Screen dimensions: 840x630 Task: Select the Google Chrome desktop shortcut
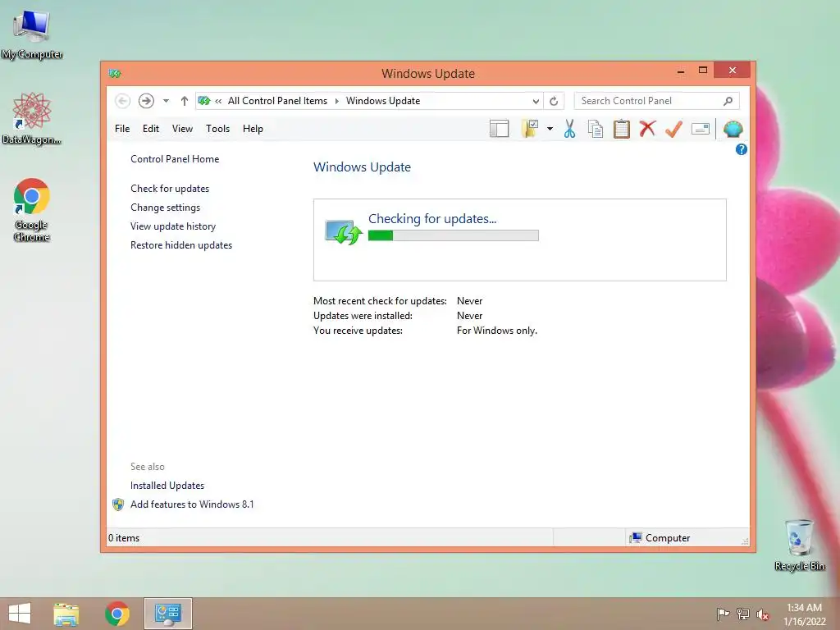pos(32,210)
